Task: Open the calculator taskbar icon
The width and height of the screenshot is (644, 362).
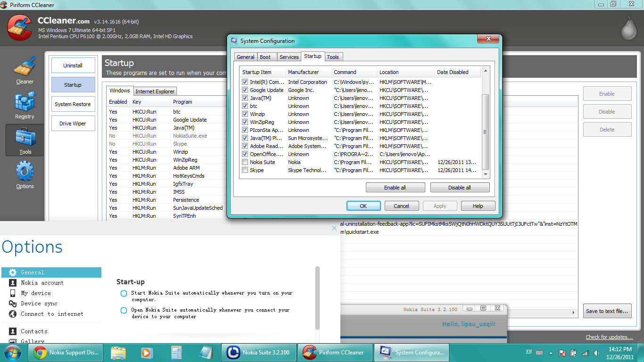Action: (177, 353)
